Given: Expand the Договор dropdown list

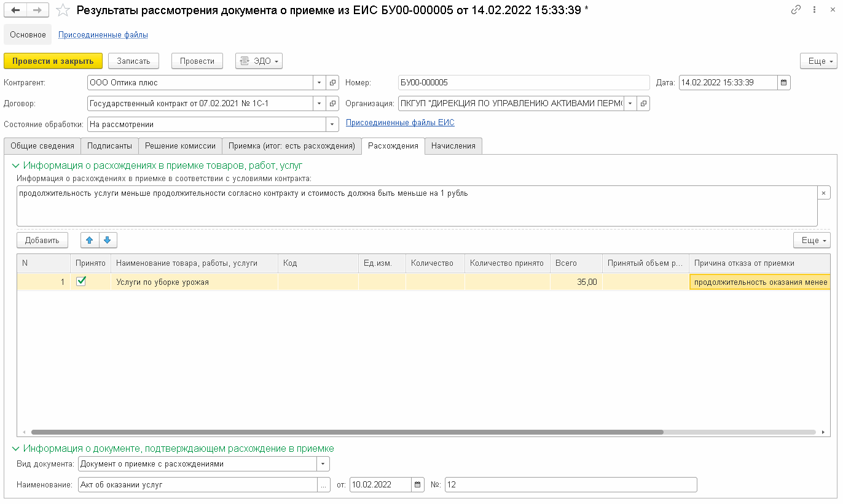Looking at the screenshot, I should point(320,103).
